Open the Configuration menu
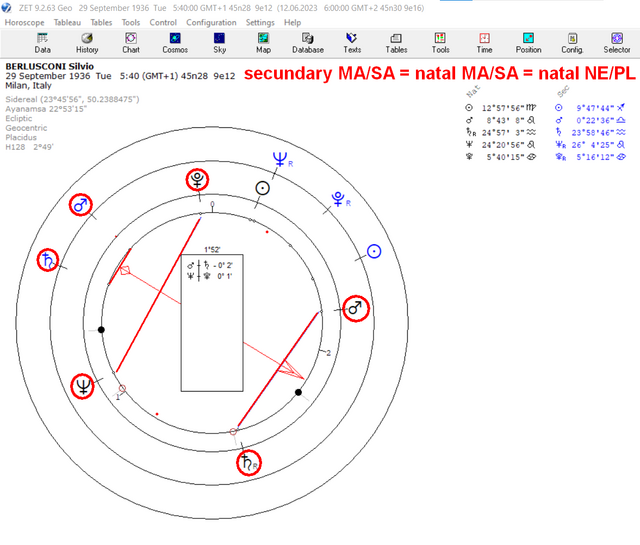 coord(211,22)
